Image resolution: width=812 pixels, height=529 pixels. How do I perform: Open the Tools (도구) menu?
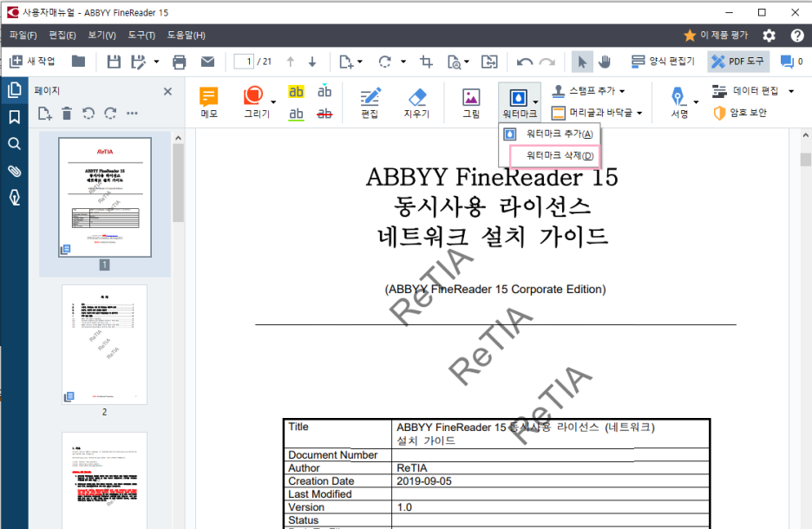[x=141, y=36]
